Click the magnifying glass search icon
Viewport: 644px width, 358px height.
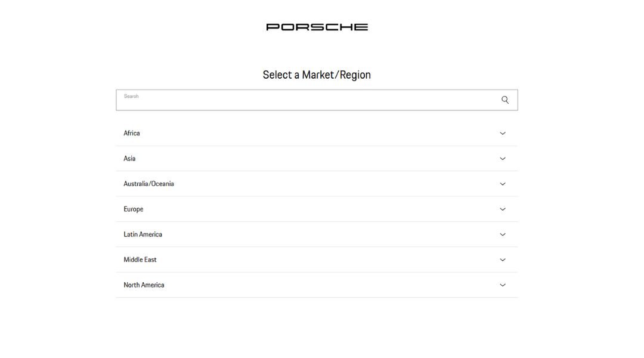click(505, 100)
